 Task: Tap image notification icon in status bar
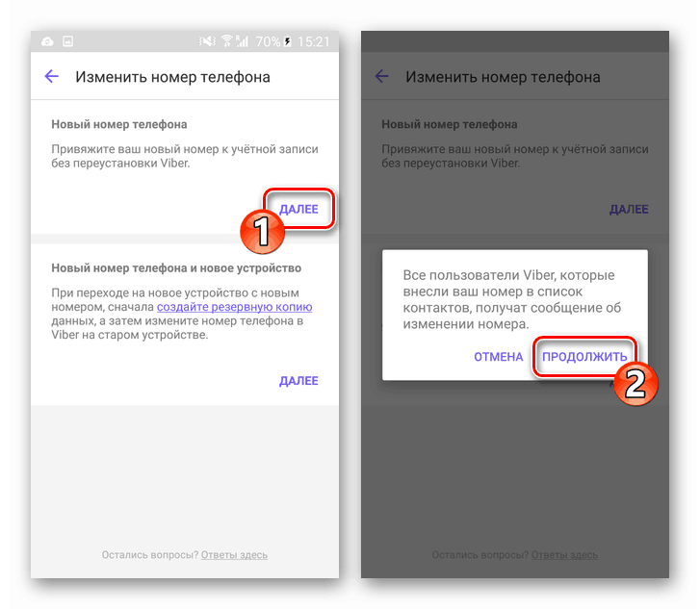click(x=67, y=42)
